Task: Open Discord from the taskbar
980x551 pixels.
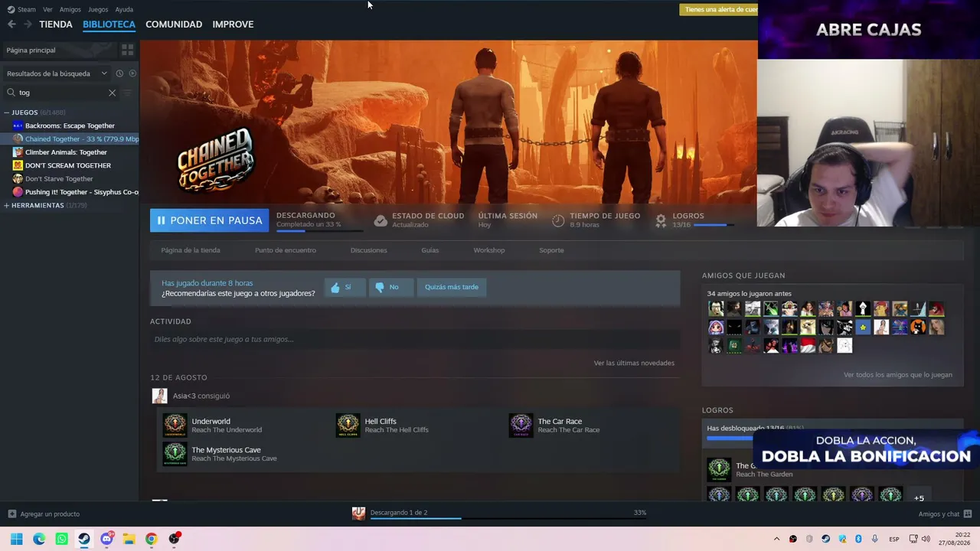Action: tap(106, 539)
